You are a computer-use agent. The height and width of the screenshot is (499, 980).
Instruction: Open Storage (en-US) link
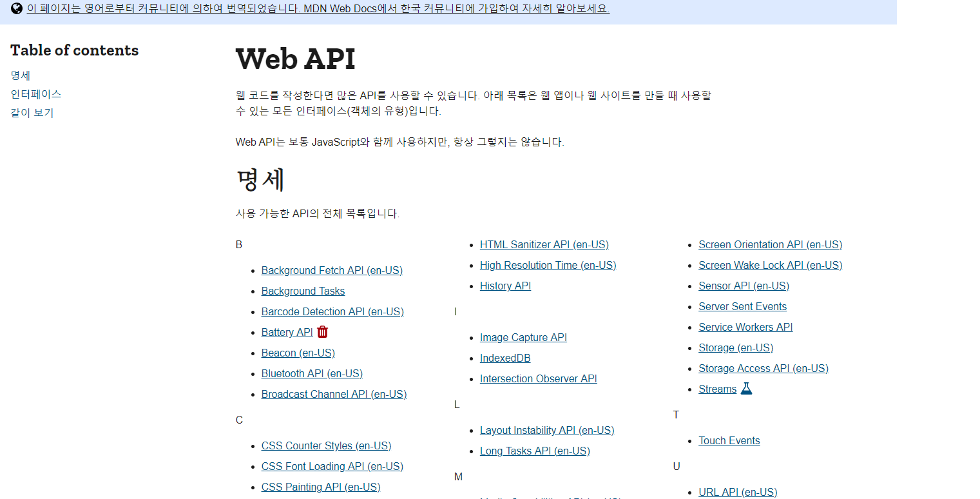pyautogui.click(x=736, y=347)
